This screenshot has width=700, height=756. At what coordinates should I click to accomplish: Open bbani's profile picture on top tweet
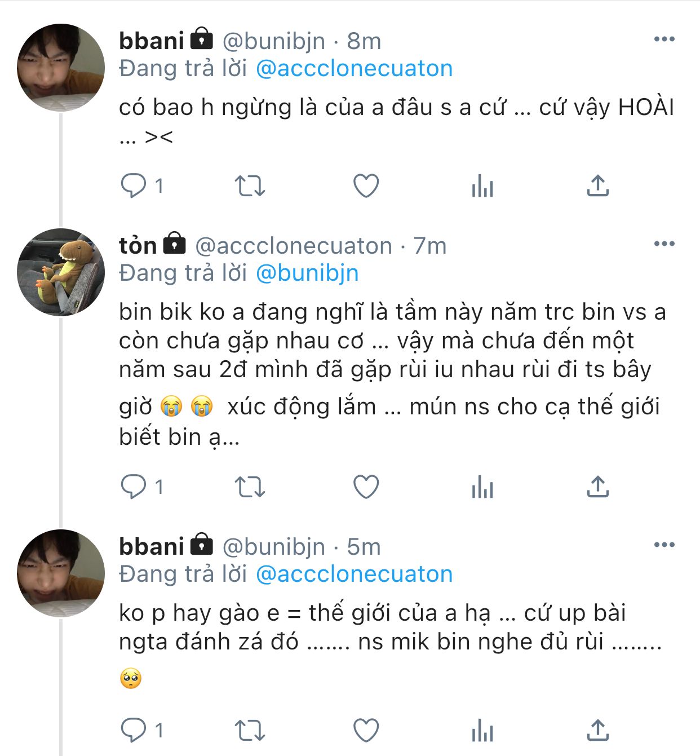pos(61,67)
